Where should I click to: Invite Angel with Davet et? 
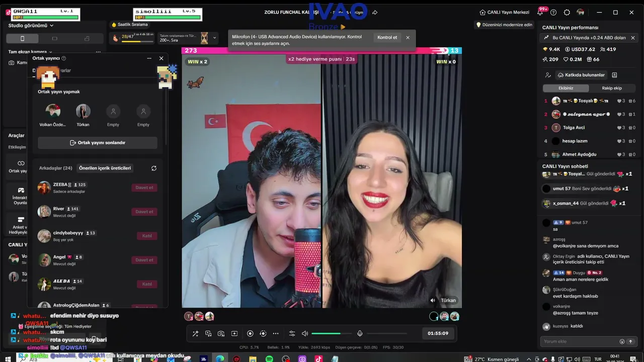(144, 260)
